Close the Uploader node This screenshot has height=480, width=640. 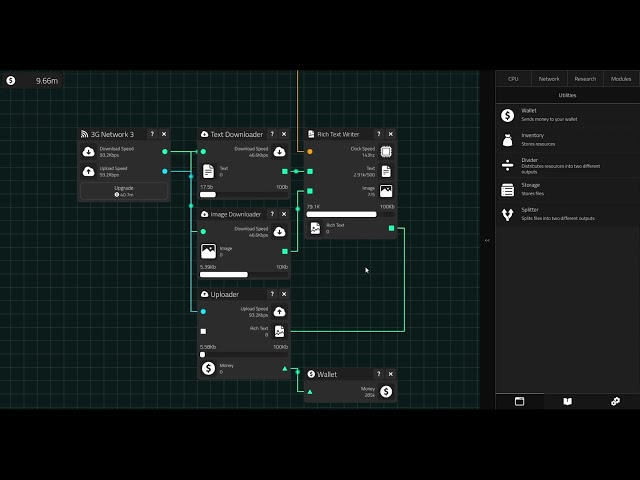pos(284,294)
